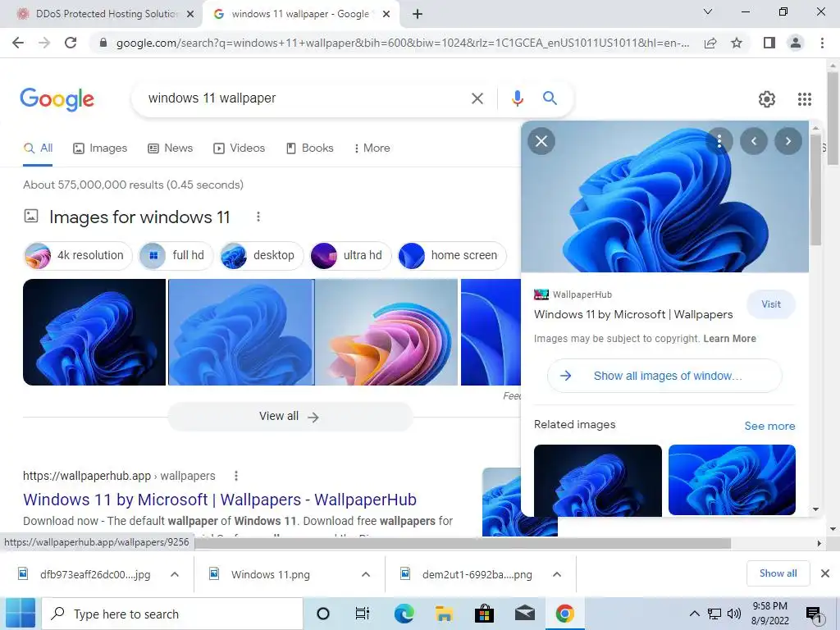Click the forward navigation arrow
Screen dimensions: 840x630
tap(44, 43)
